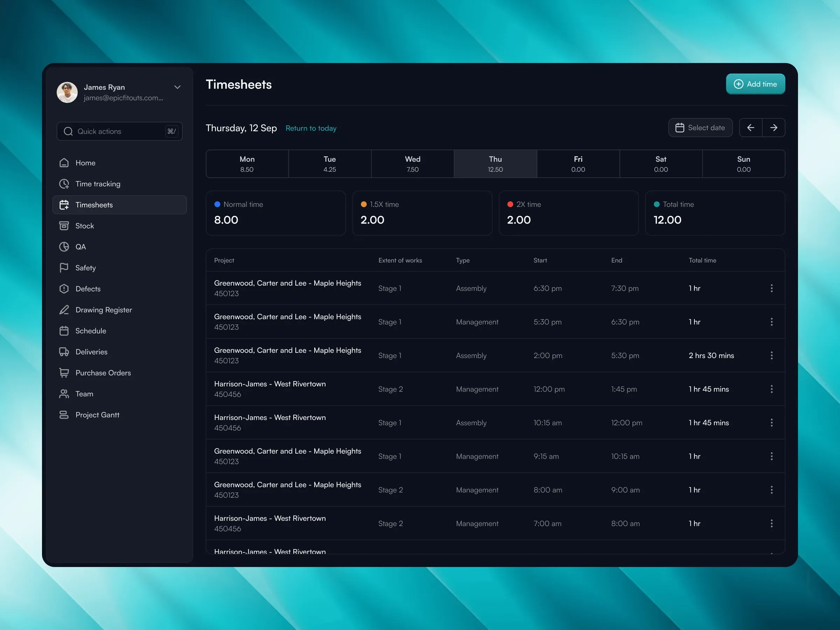Click the Stock box icon in the sidebar
Viewport: 840px width, 630px height.
tap(64, 226)
